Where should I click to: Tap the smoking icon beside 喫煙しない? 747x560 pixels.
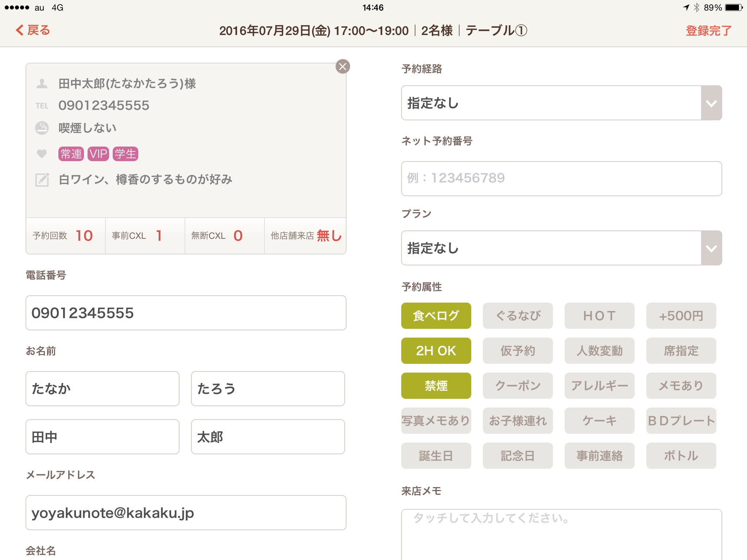pyautogui.click(x=42, y=128)
